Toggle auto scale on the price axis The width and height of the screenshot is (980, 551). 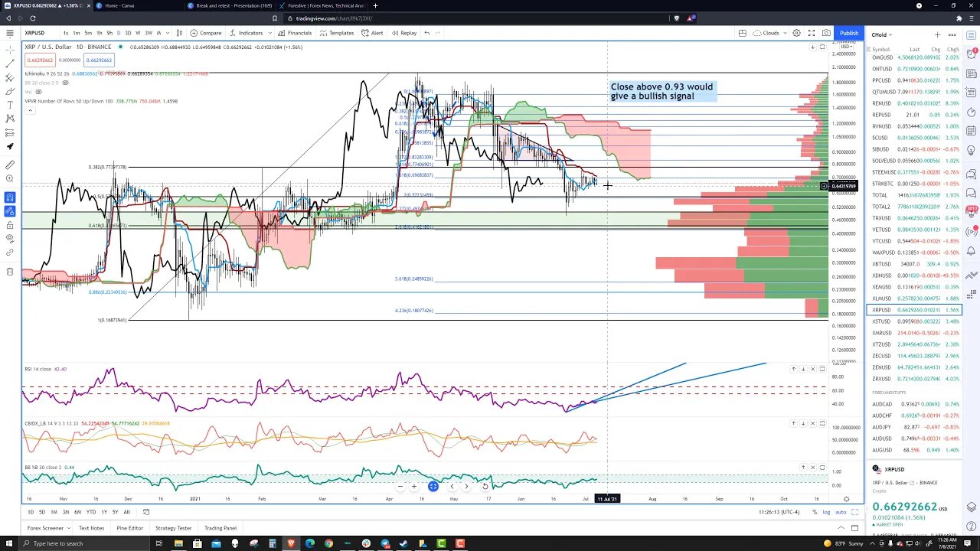point(841,512)
